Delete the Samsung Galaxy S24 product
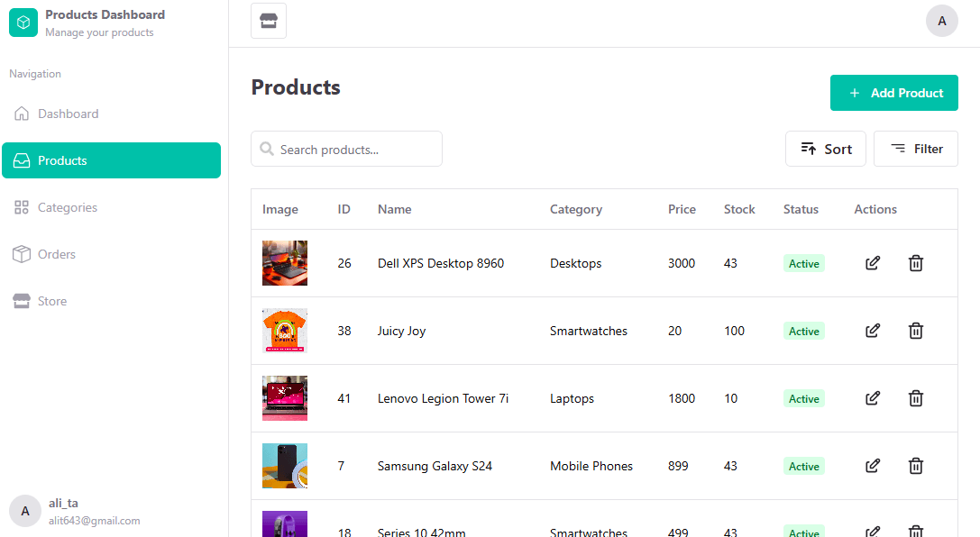980x537 pixels. pyautogui.click(x=916, y=465)
